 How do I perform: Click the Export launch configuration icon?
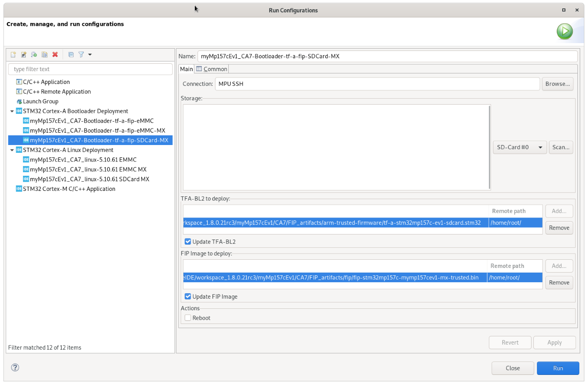pyautogui.click(x=34, y=55)
